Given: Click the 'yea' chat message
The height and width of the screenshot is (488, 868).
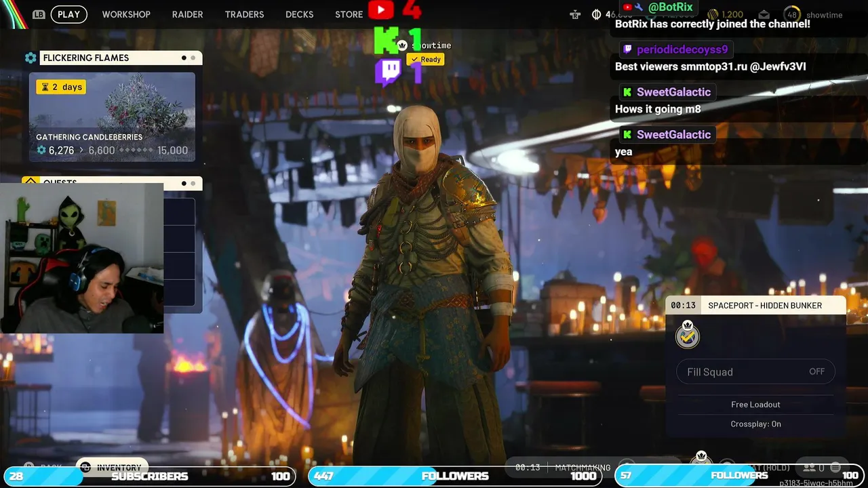Looking at the screenshot, I should pyautogui.click(x=623, y=152).
